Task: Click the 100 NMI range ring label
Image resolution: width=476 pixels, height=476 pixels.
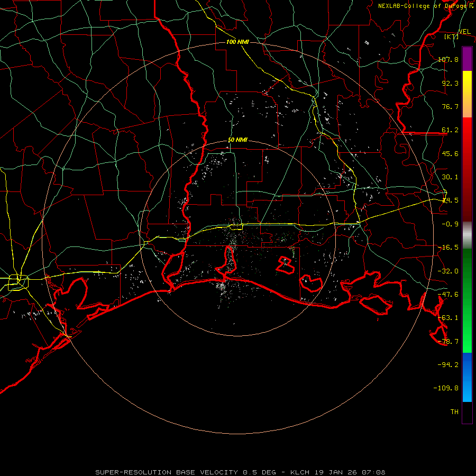Action: click(x=237, y=42)
